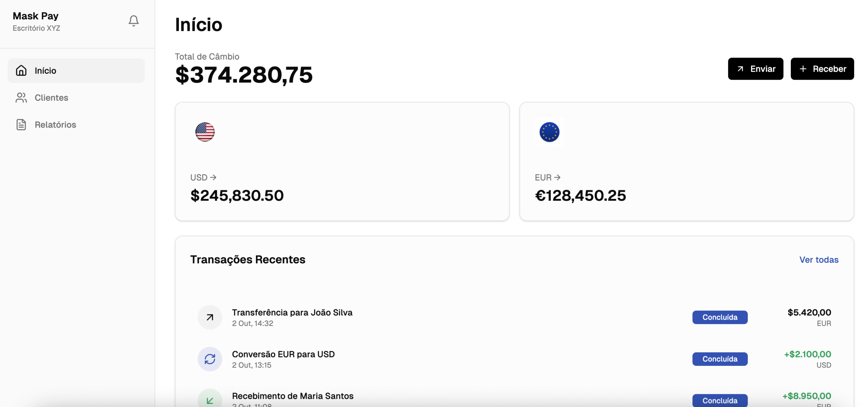
Task: Click the Concluída badge on João Silva transfer
Action: coord(720,317)
